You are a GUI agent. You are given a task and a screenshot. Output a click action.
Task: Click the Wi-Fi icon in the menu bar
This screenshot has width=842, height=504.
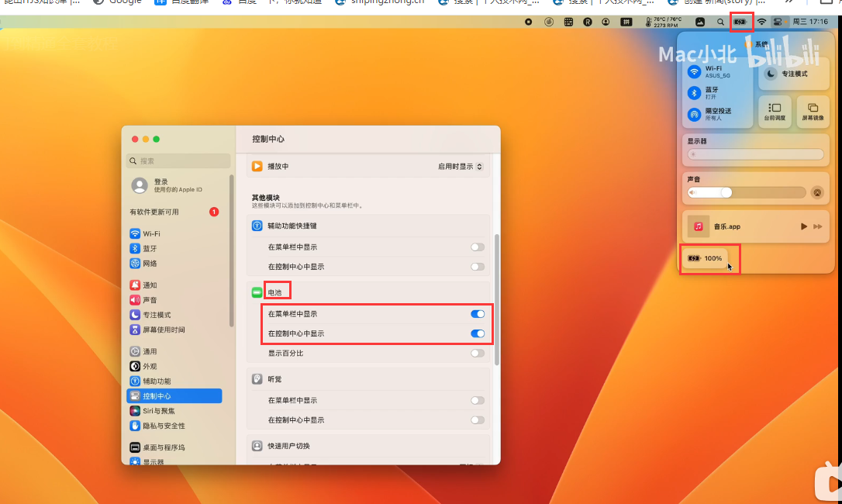click(x=761, y=22)
